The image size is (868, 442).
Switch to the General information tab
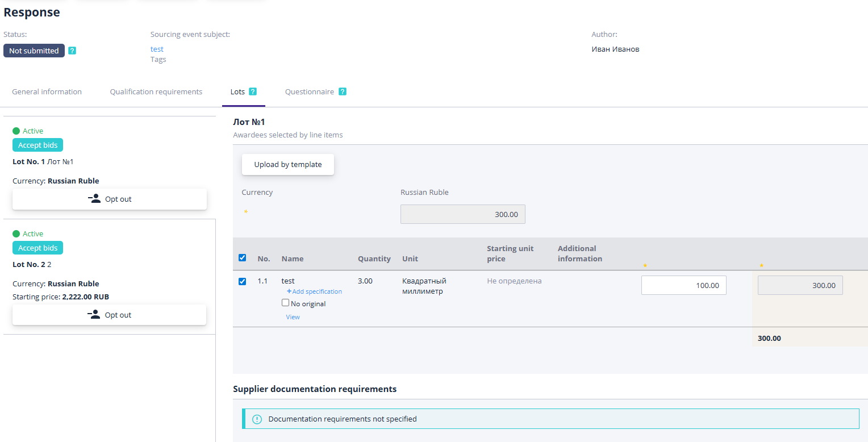(x=47, y=91)
